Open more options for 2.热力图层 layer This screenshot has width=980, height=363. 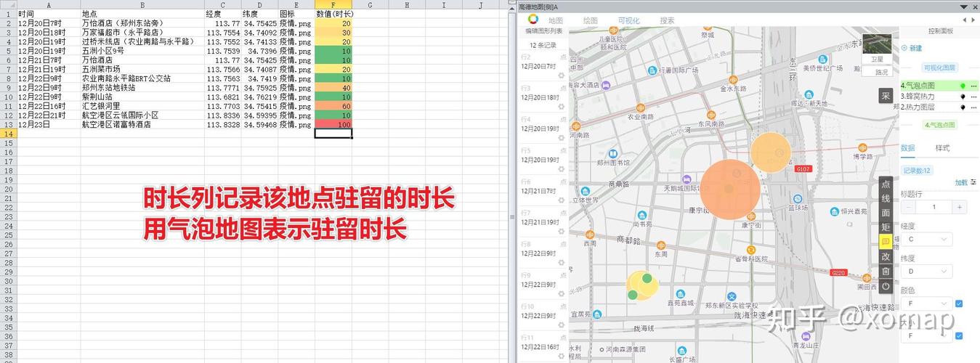973,107
